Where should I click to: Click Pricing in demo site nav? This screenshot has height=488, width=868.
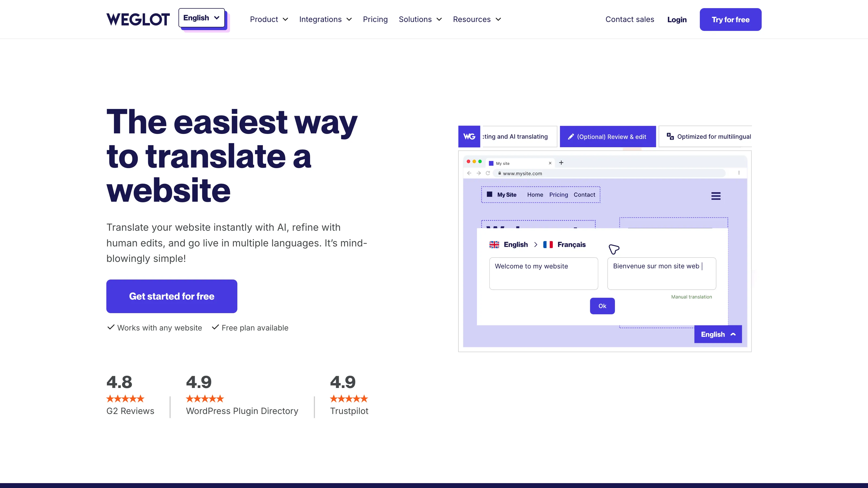(x=558, y=195)
